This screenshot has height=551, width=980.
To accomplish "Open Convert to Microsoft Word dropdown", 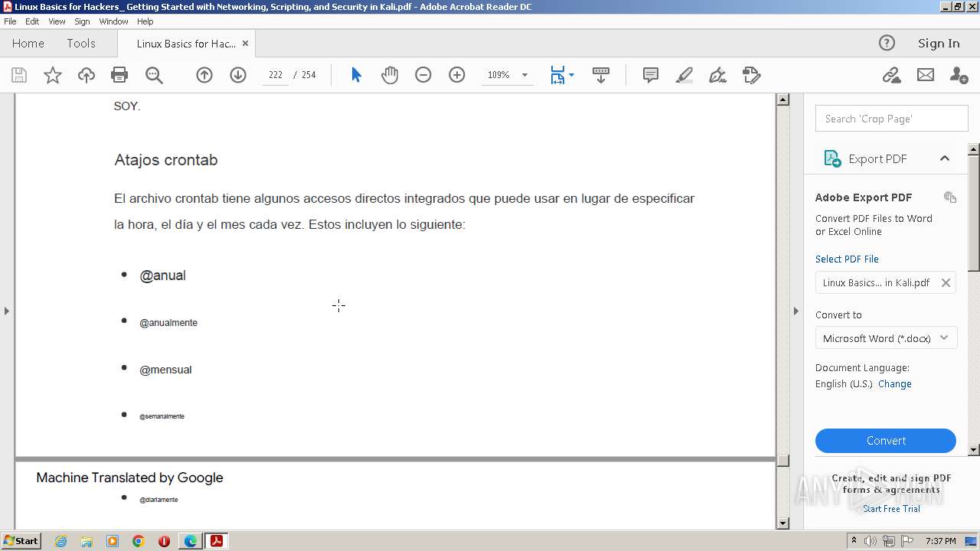I will pyautogui.click(x=886, y=338).
